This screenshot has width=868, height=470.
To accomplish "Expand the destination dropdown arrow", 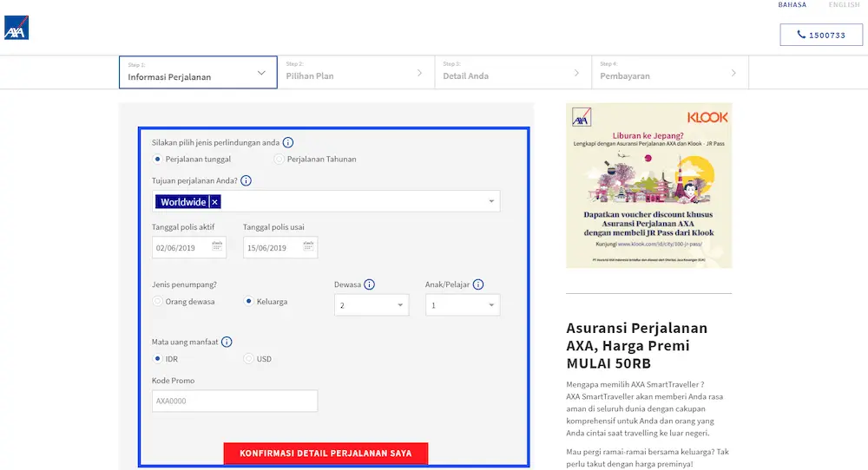I will pos(491,201).
